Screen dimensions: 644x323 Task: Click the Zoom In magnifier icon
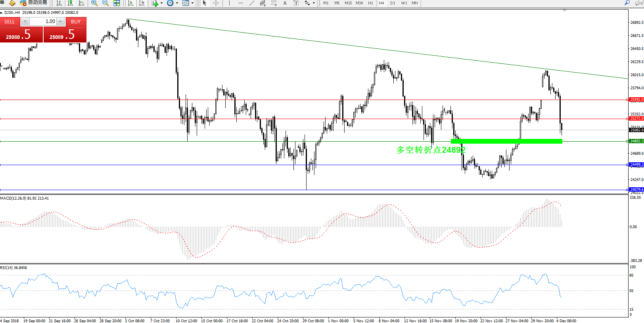[x=94, y=3]
